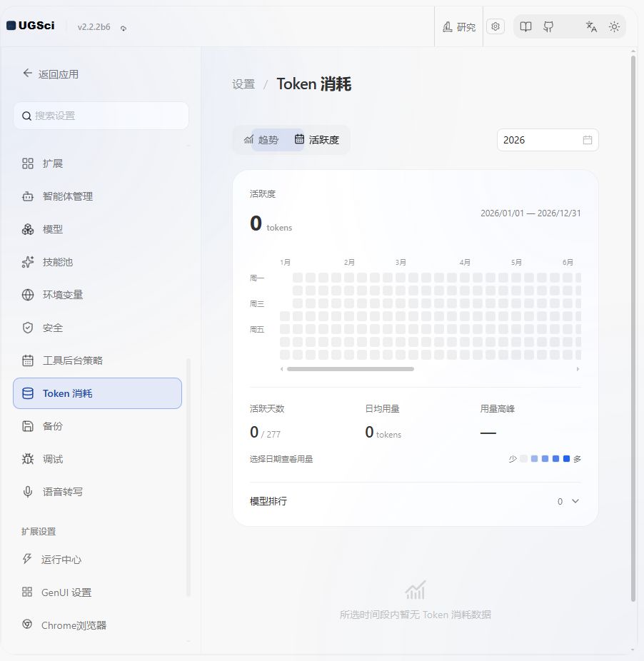The width and height of the screenshot is (644, 661).
Task: Click 设置 breadcrumb link
Action: (x=243, y=84)
